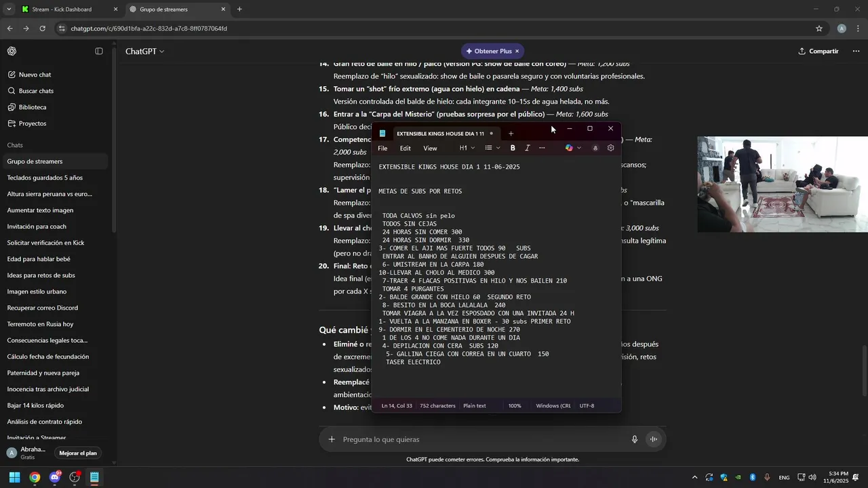
Task: Reload the ChatGPT page
Action: tap(42, 28)
